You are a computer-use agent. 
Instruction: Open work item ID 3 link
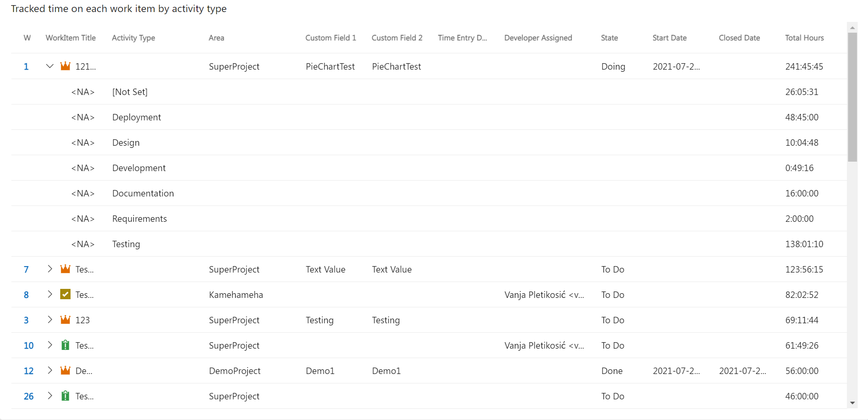pos(26,320)
